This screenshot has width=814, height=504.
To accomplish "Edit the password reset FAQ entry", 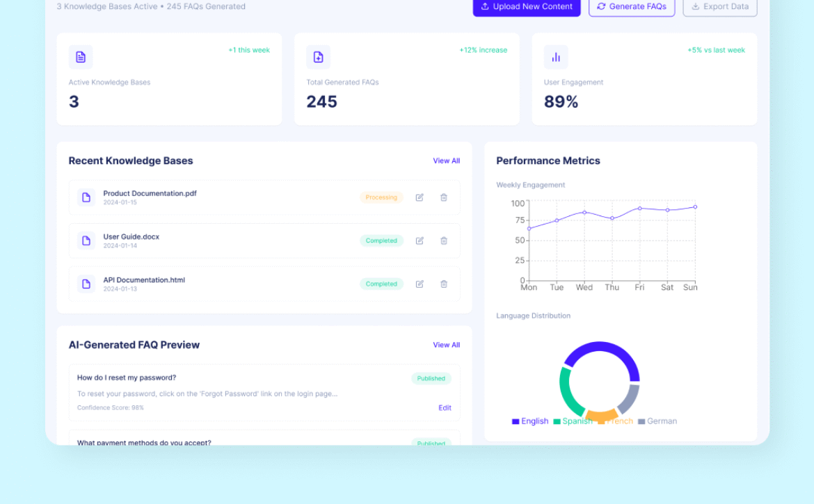I will coord(445,408).
